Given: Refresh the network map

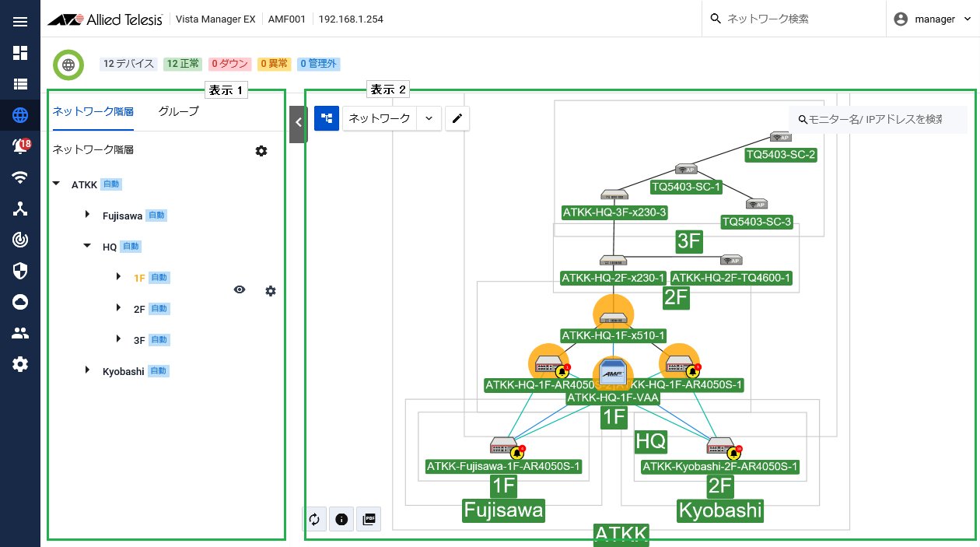Looking at the screenshot, I should pos(314,519).
